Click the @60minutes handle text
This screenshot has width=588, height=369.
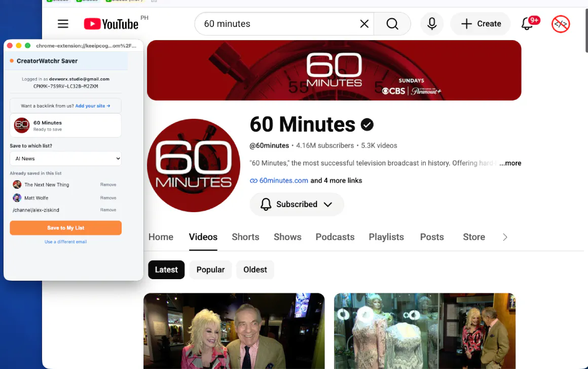point(269,146)
